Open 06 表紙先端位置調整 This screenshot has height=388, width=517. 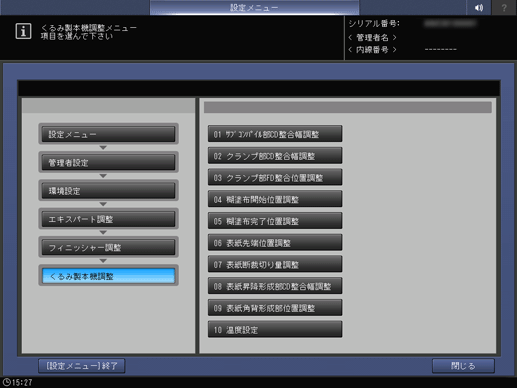[x=275, y=242]
